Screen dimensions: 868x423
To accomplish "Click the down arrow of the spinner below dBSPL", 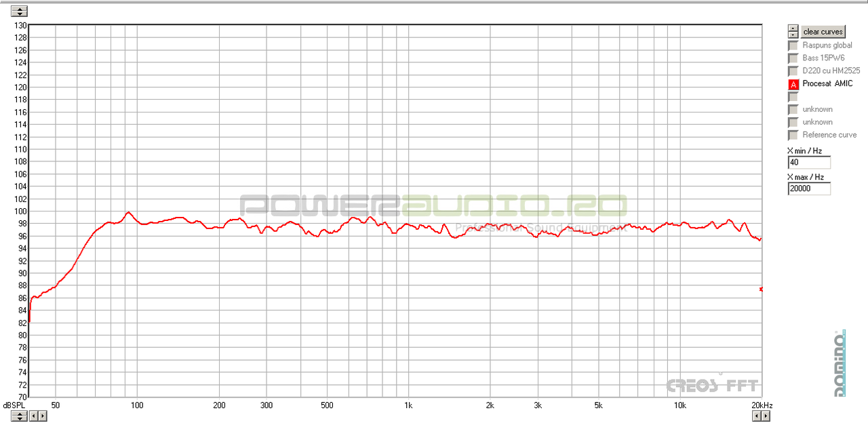I will point(20,418).
